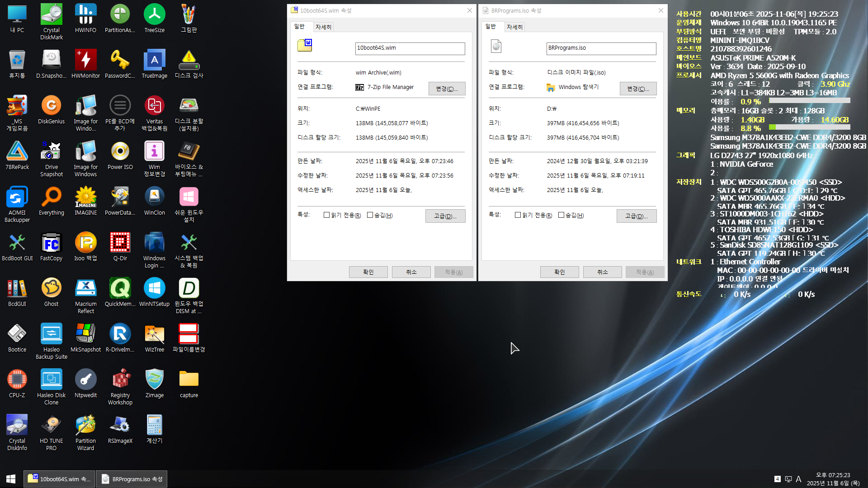Open Details tab in BRPrograms.iso properties
Viewport: 868px width, 488px height.
(514, 27)
